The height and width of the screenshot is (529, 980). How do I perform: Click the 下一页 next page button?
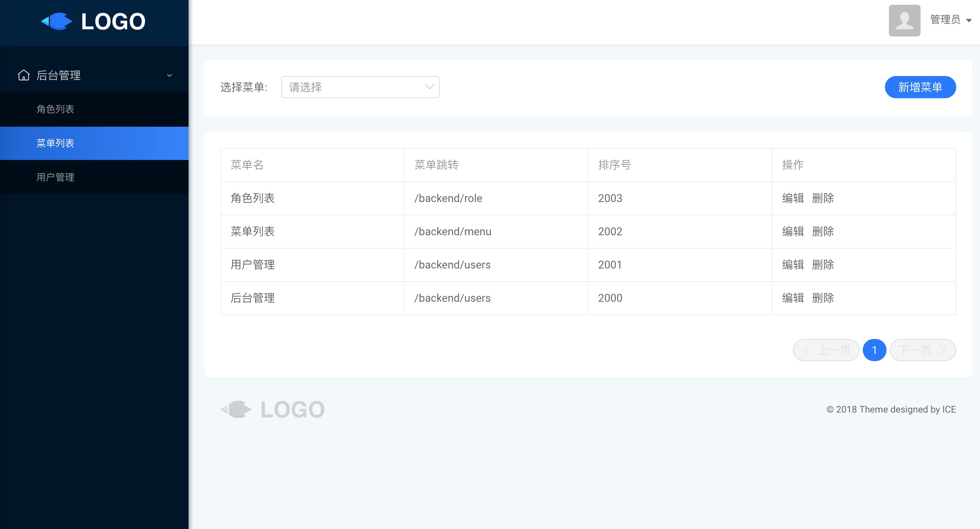pos(923,350)
